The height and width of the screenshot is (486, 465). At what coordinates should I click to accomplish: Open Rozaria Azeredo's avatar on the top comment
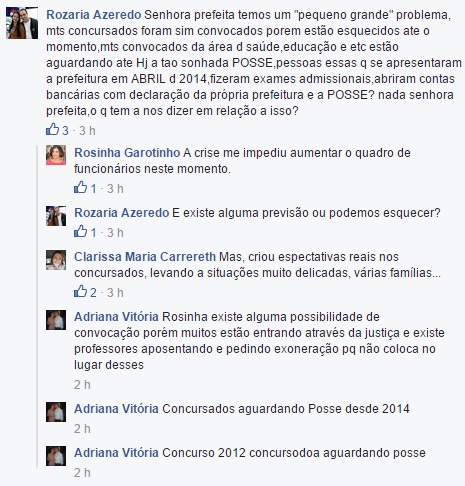tap(22, 23)
